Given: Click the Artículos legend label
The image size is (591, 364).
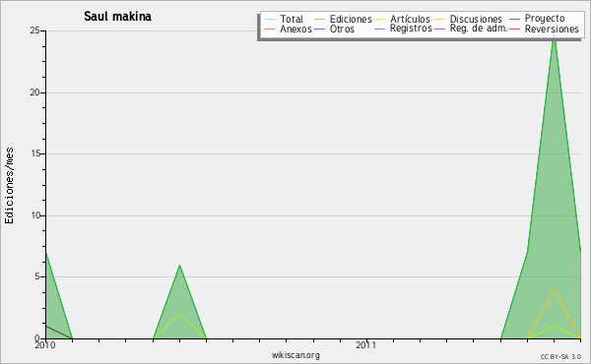Looking at the screenshot, I should click(410, 19).
